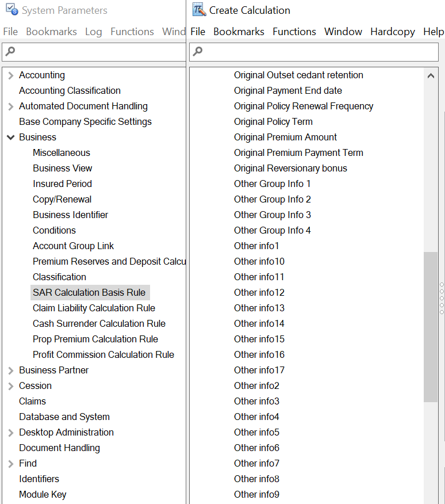This screenshot has width=445, height=504.
Task: Collapse the Business tree node
Action: click(x=10, y=137)
